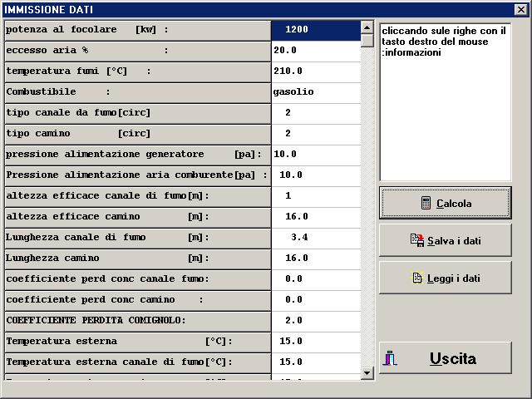This screenshot has height=399, width=532.
Task: Select the Combustibile value gasolio
Action: pyautogui.click(x=316, y=92)
